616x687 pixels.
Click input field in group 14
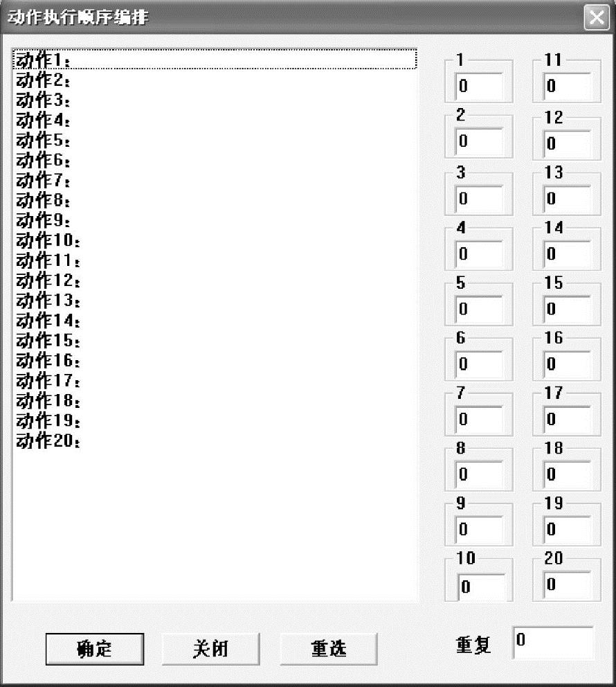(567, 254)
